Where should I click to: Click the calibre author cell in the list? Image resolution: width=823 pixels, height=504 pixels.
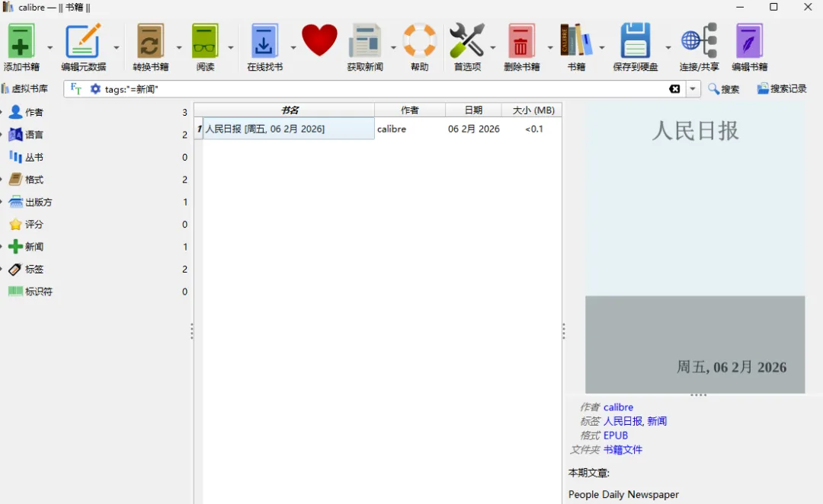point(410,129)
